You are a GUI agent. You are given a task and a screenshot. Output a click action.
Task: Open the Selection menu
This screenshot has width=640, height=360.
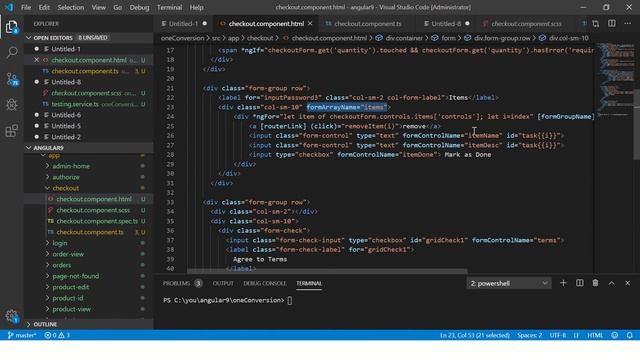point(71,7)
